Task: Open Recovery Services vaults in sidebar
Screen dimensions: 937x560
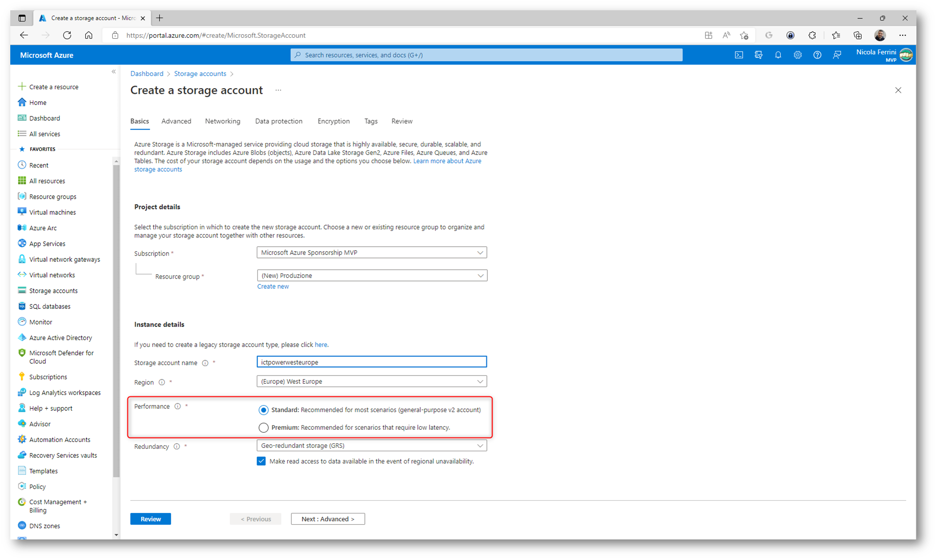Action: tap(63, 455)
